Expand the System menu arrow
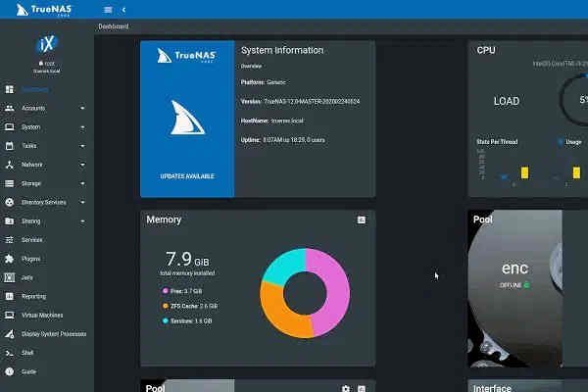Viewport: 588px width, 392px height. pos(82,127)
